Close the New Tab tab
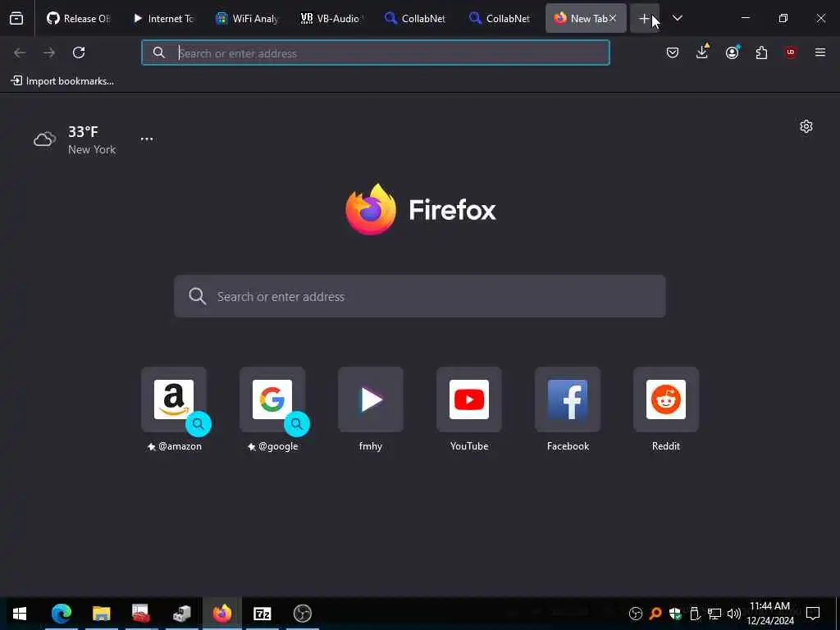 [x=612, y=18]
